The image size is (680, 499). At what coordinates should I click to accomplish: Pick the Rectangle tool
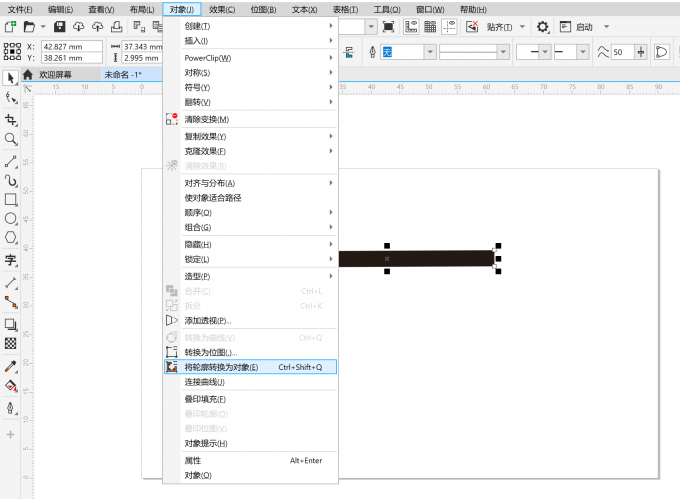pos(11,199)
